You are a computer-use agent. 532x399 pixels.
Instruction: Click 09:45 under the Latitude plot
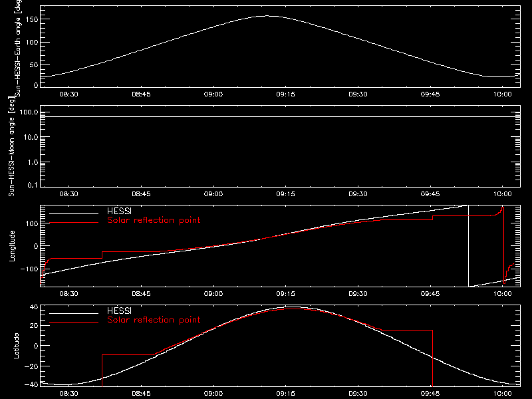[430, 393]
